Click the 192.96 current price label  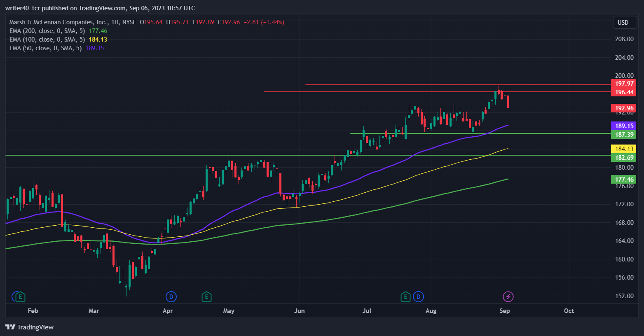tap(624, 108)
